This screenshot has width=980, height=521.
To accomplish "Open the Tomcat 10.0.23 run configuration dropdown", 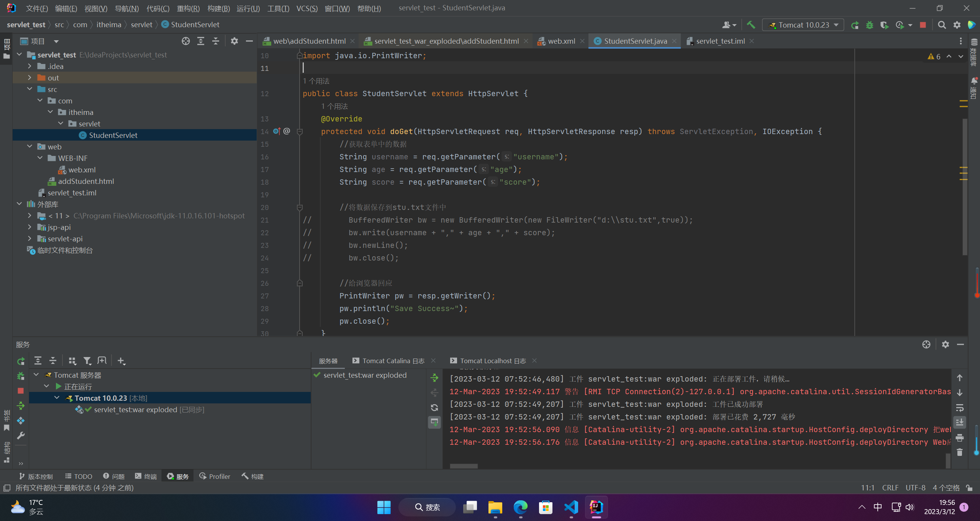I will 803,25.
